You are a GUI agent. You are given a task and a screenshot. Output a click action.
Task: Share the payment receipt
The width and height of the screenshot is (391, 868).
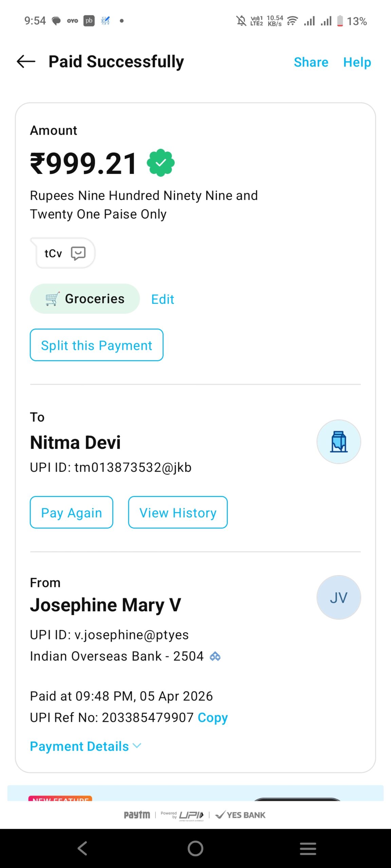coord(311,62)
